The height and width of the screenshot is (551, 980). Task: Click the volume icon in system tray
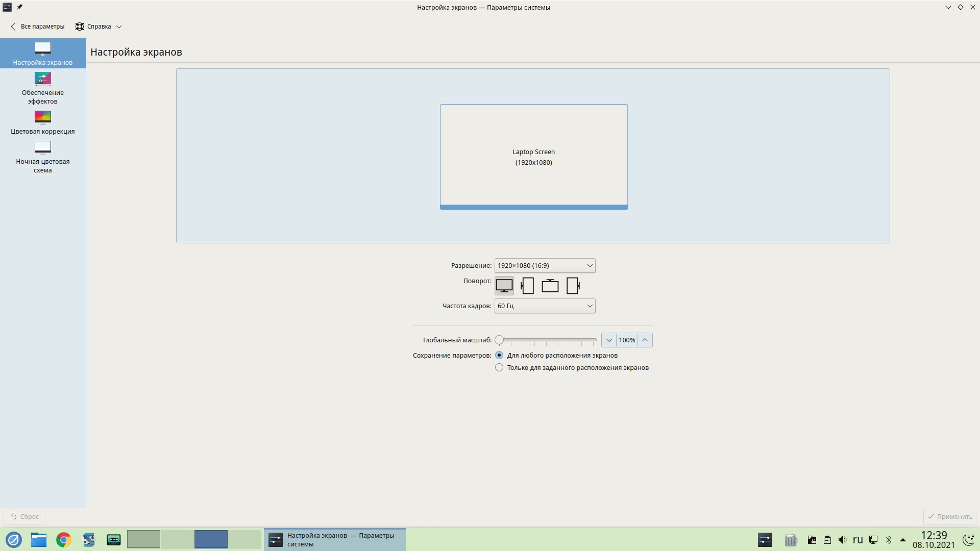(x=842, y=540)
